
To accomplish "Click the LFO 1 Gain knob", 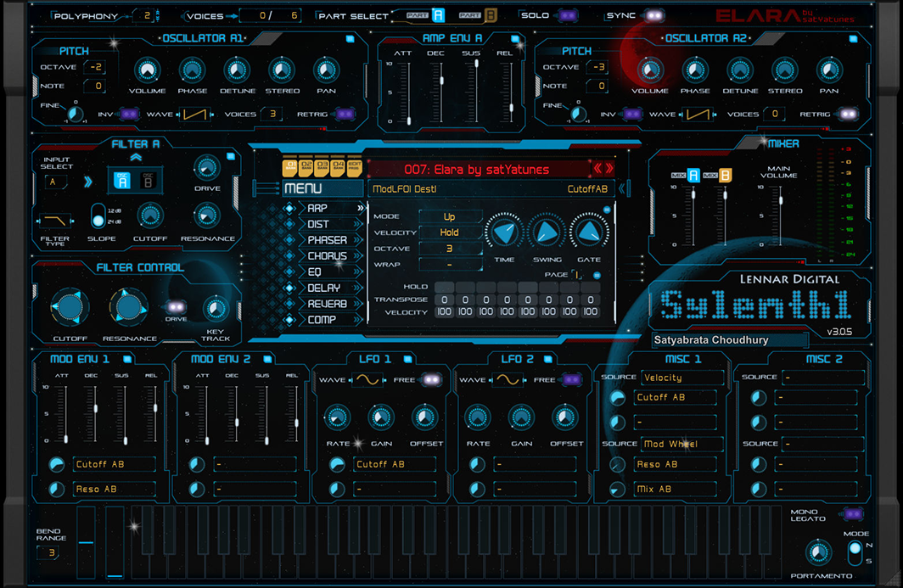I will (x=381, y=417).
